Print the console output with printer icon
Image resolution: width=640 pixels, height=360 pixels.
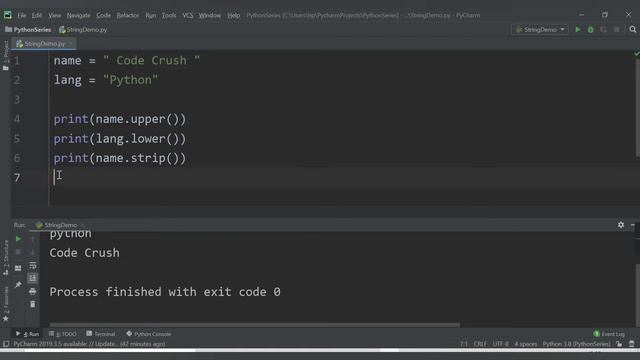(x=33, y=291)
